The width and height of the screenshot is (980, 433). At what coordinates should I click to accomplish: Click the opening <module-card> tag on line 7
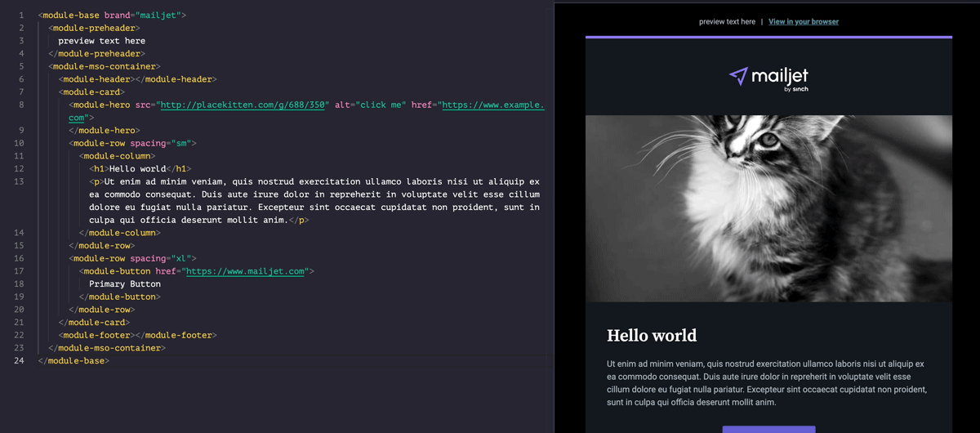pos(91,92)
